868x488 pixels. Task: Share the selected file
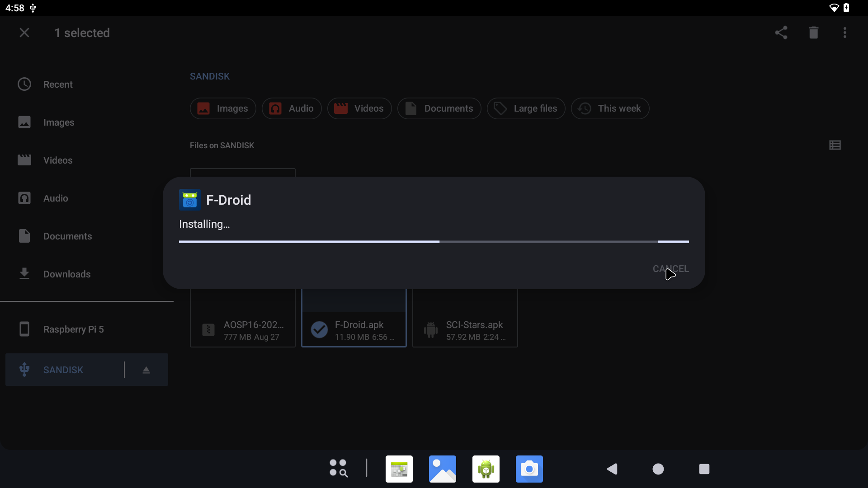point(781,33)
